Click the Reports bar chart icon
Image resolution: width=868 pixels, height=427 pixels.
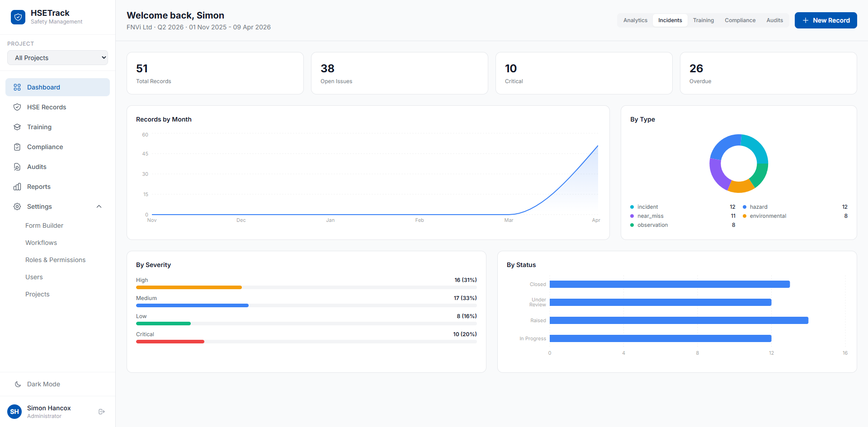(17, 187)
